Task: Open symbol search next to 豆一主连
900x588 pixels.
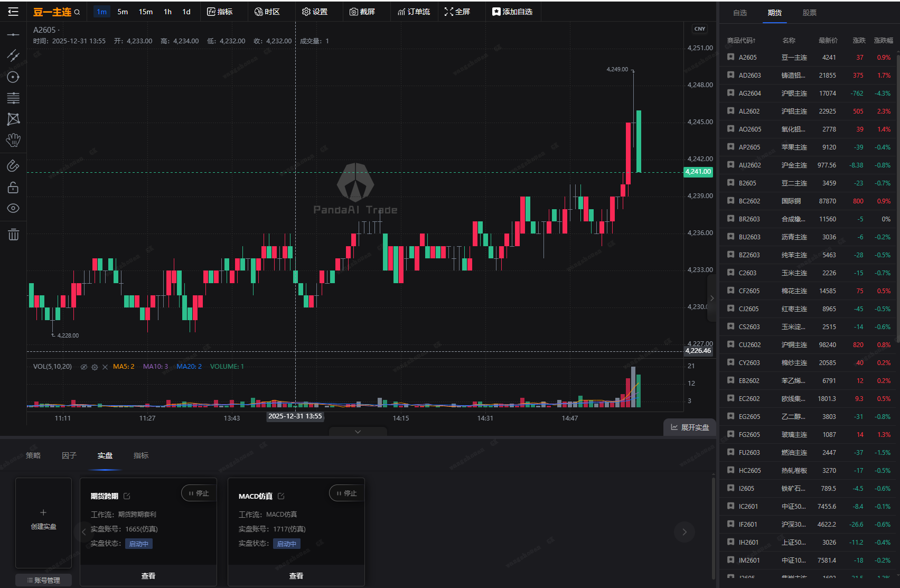Action: coord(77,12)
